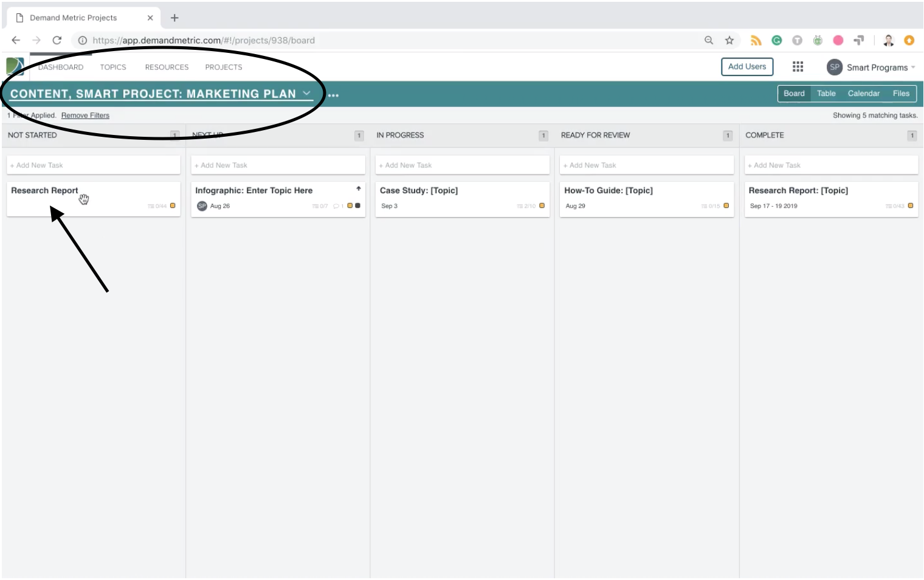Open Infographic: Enter Topic Here card
Viewport: 924px width, 580px height.
278,199
